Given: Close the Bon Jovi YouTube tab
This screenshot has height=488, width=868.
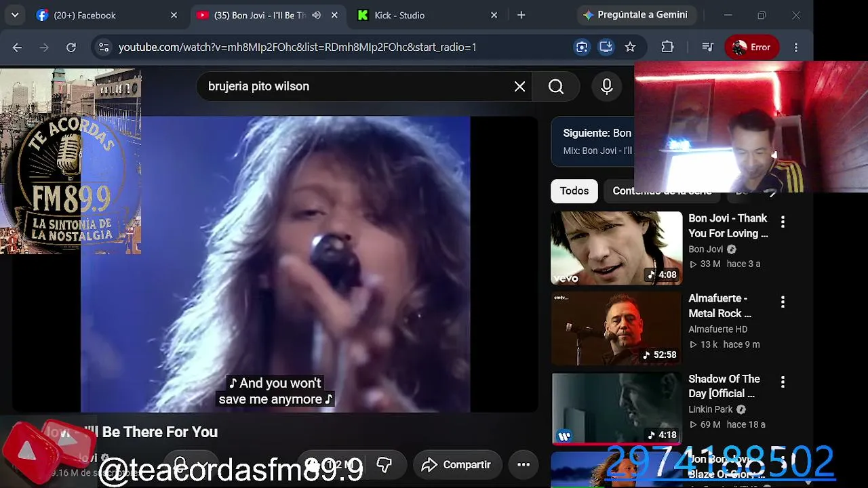Looking at the screenshot, I should [334, 15].
